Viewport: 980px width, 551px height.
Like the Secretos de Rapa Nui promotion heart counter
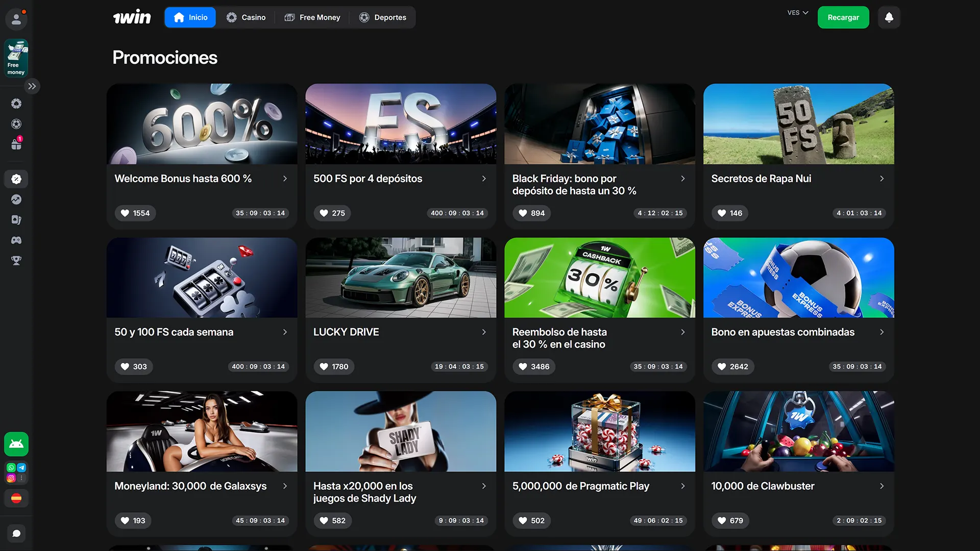click(x=729, y=213)
